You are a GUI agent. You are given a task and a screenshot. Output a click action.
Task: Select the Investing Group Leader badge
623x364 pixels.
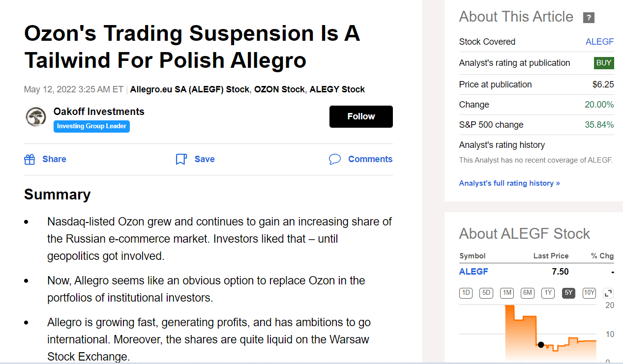[91, 126]
